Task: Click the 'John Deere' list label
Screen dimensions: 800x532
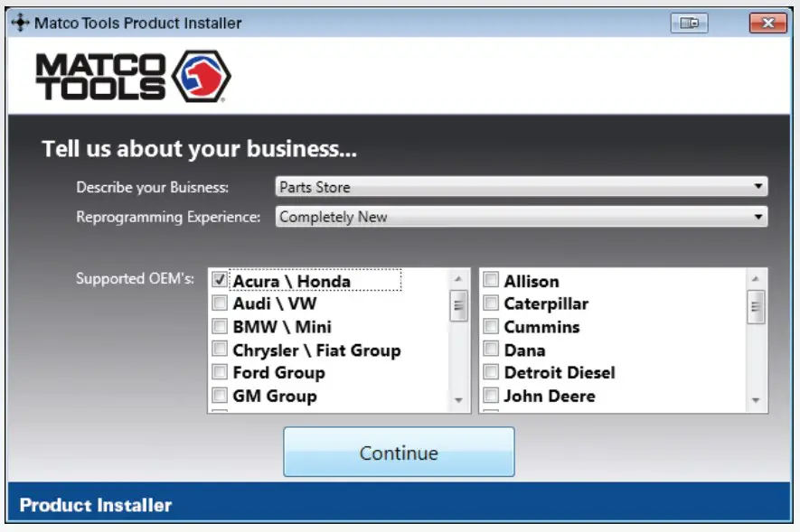Action: 550,396
